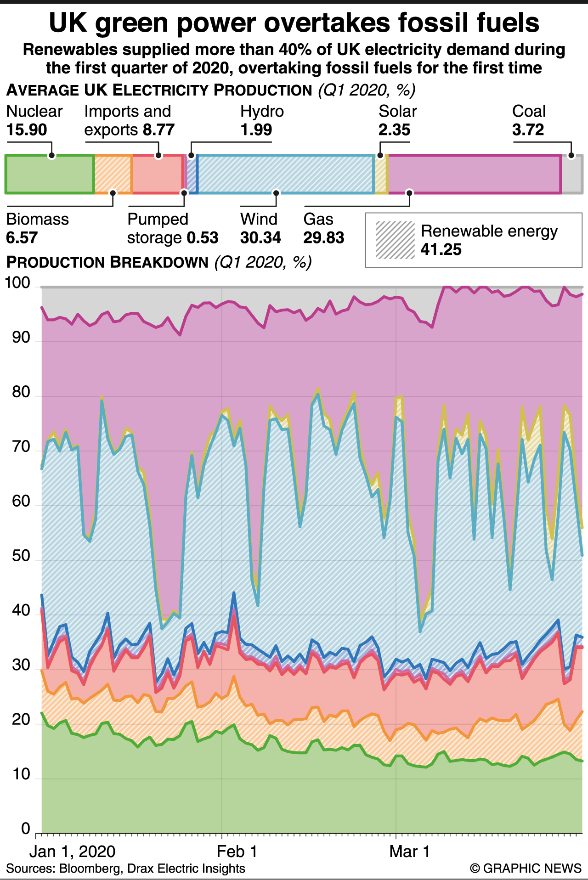Select the Biomass 6.57 label
The width and height of the screenshot is (588, 880).
(37, 229)
